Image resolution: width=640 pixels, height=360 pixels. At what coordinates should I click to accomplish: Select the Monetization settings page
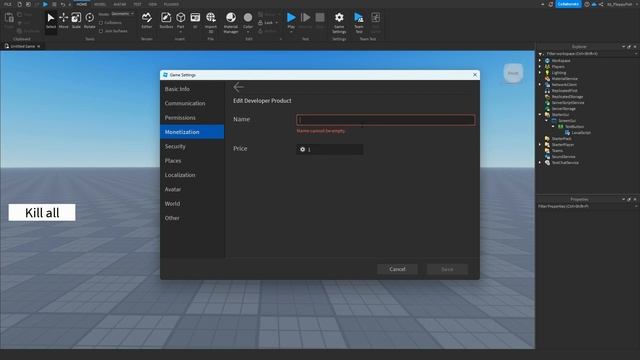point(192,132)
